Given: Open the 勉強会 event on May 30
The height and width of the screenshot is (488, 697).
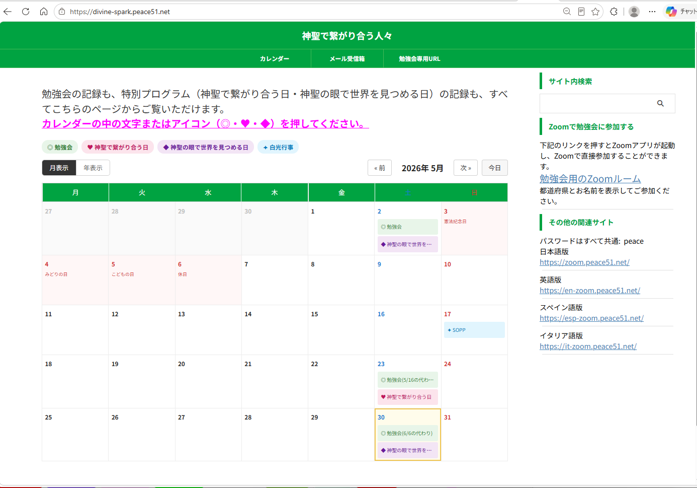Looking at the screenshot, I should 408,433.
